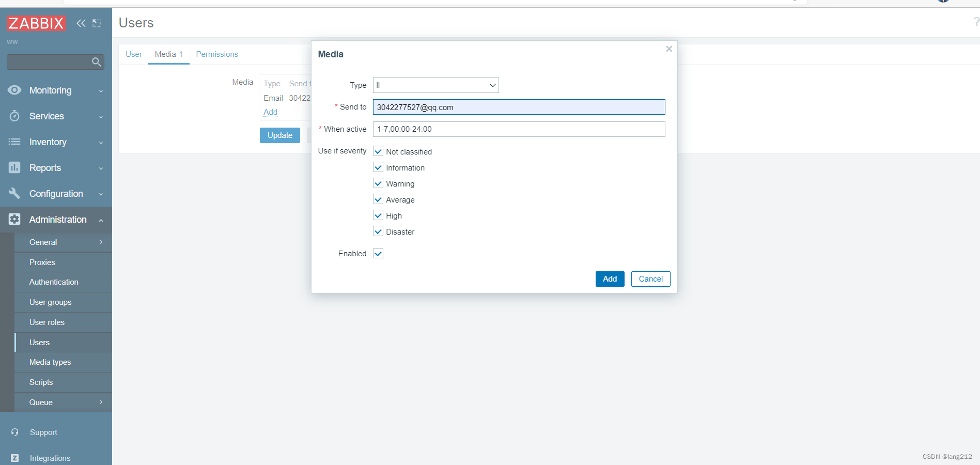Expand the Inventory menu section
The width and height of the screenshot is (980, 465).
click(56, 142)
